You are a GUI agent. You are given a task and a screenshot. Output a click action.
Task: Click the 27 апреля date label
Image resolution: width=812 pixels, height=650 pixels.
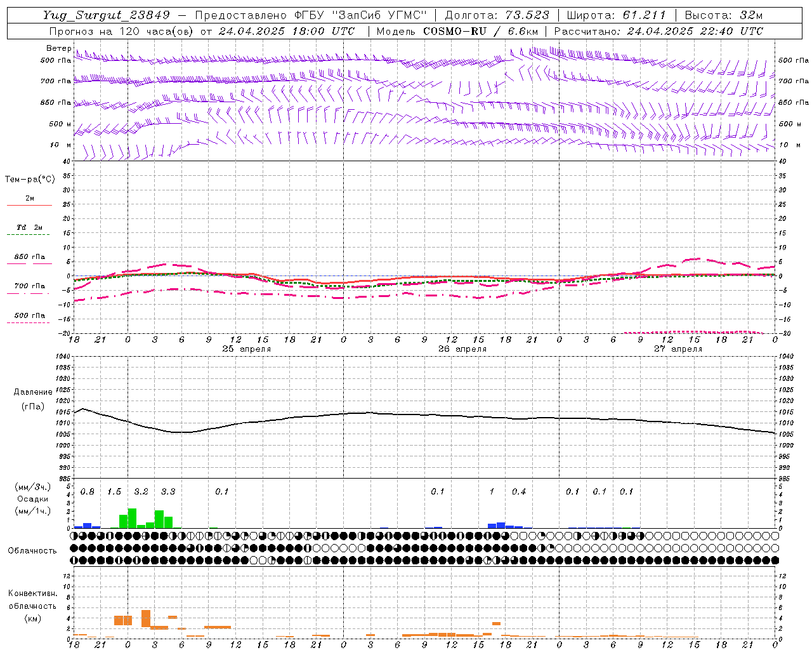coord(678,349)
